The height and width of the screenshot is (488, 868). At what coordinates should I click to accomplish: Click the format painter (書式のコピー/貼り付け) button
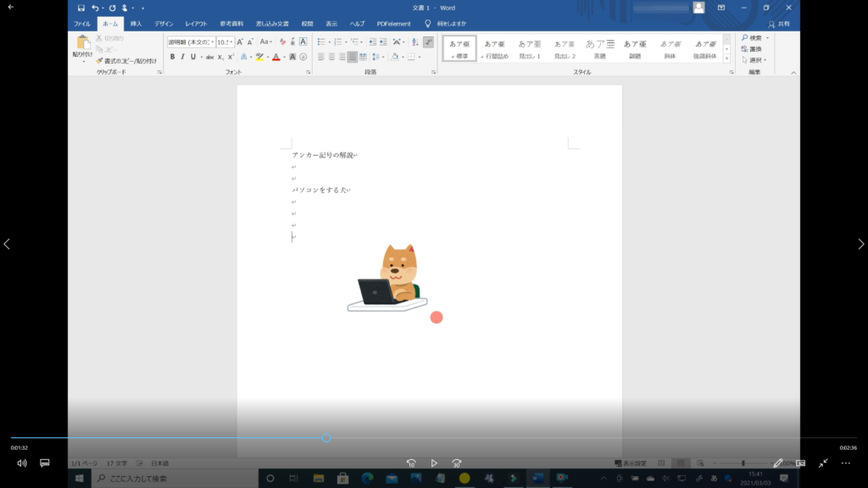click(127, 61)
